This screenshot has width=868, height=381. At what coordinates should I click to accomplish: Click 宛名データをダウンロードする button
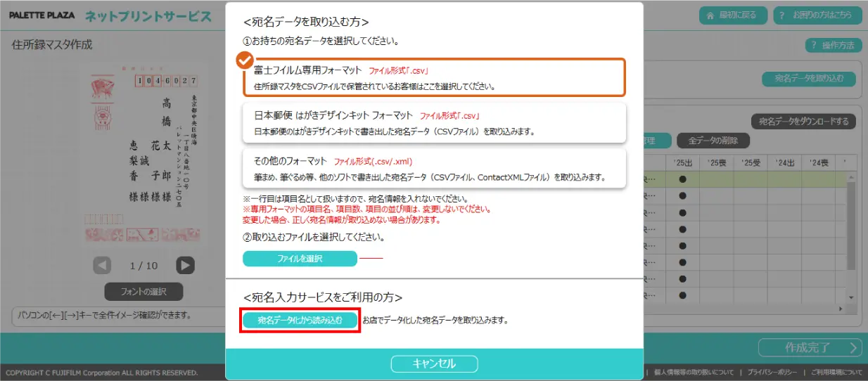pos(804,122)
